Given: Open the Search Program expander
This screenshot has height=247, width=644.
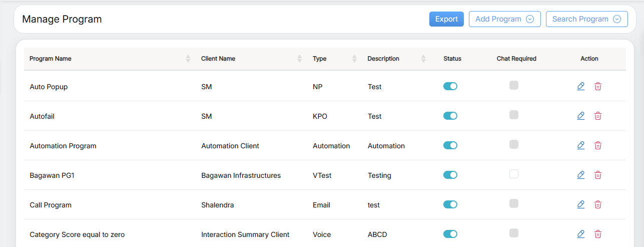Looking at the screenshot, I should pos(586,19).
